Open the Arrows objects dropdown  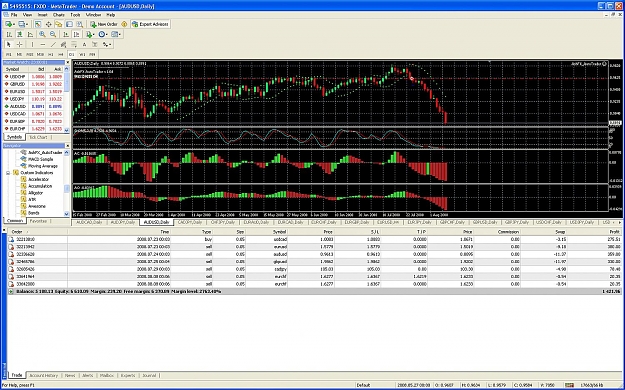point(106,45)
